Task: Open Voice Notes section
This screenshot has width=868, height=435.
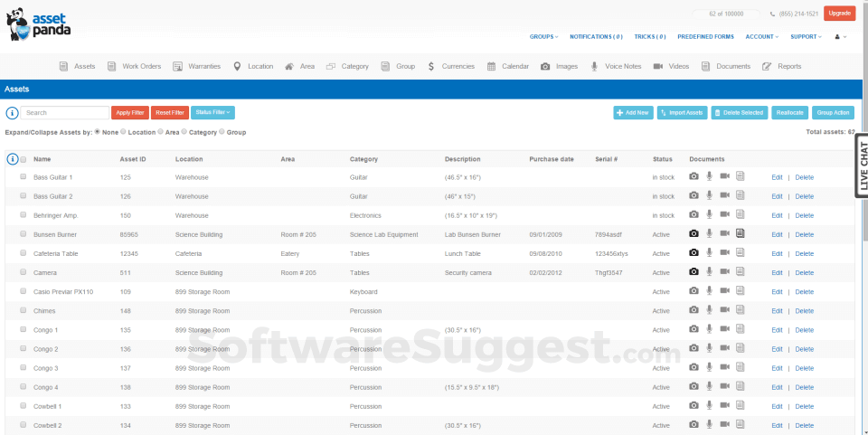Action: pyautogui.click(x=615, y=66)
